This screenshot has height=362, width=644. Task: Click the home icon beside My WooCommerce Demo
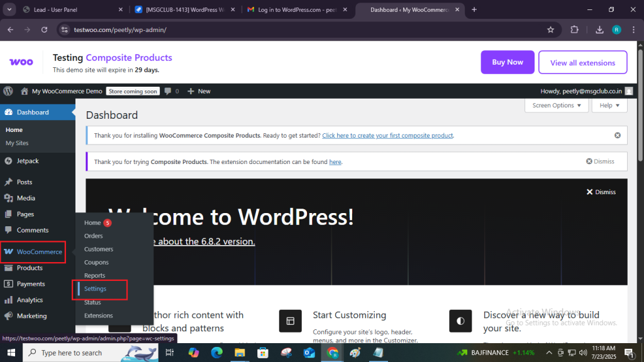(x=25, y=91)
